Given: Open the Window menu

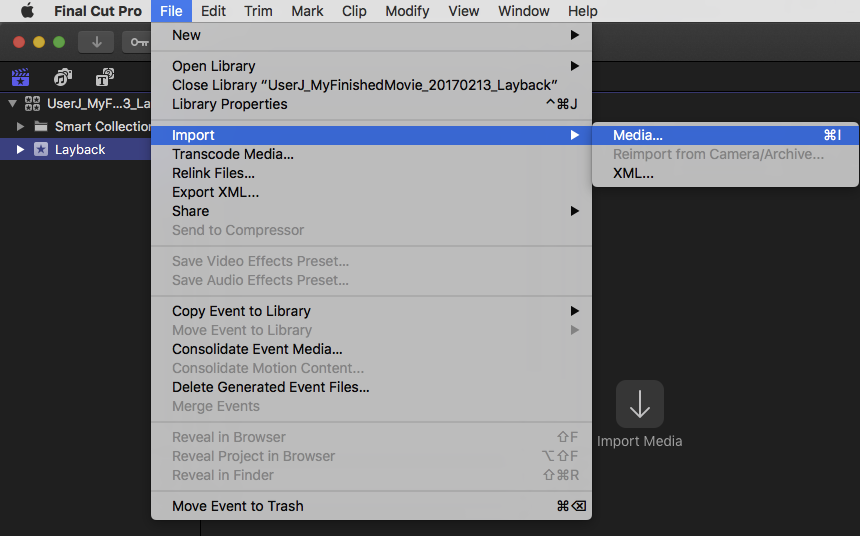Looking at the screenshot, I should (x=523, y=11).
